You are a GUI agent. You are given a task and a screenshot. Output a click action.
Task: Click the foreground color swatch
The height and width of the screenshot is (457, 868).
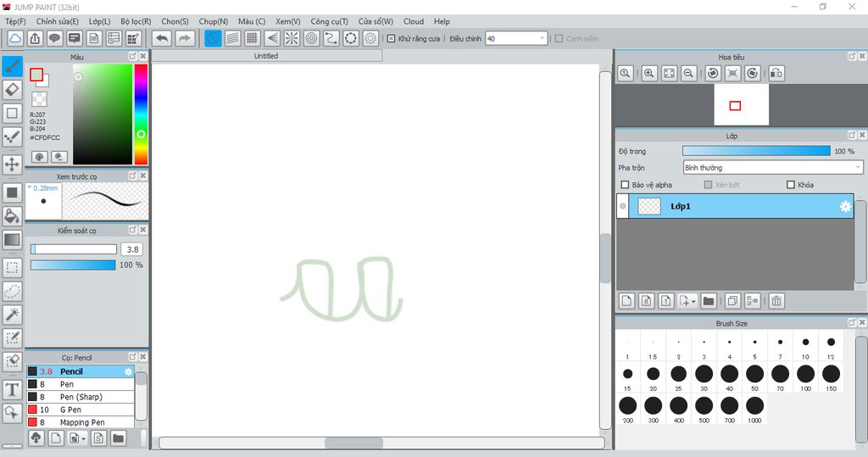pos(36,75)
